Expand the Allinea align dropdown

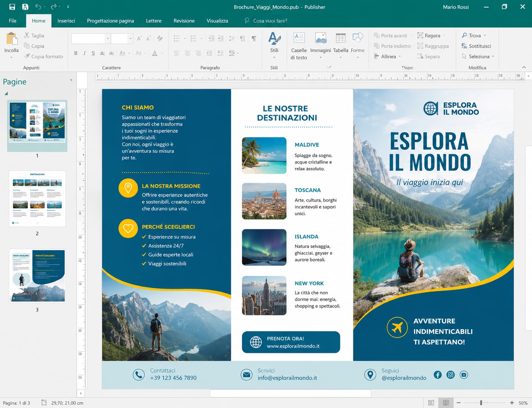tap(400, 56)
